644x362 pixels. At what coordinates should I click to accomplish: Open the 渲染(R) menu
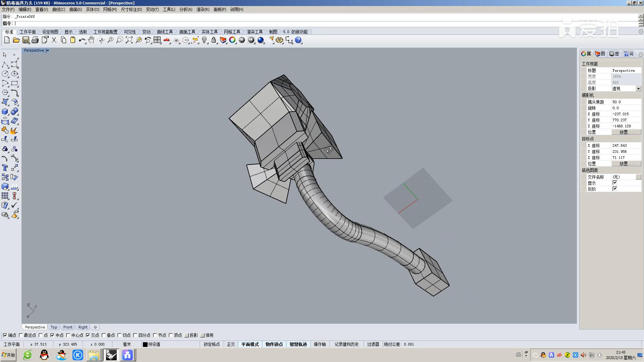(203, 9)
